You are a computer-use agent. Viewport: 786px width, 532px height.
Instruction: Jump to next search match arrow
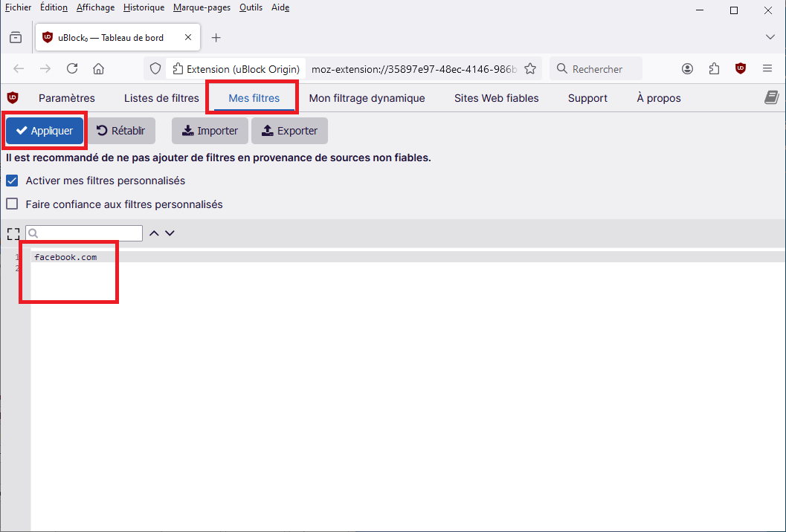coord(170,233)
